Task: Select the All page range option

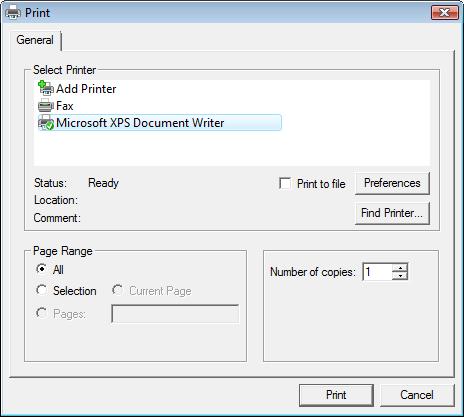Action: pyautogui.click(x=41, y=269)
